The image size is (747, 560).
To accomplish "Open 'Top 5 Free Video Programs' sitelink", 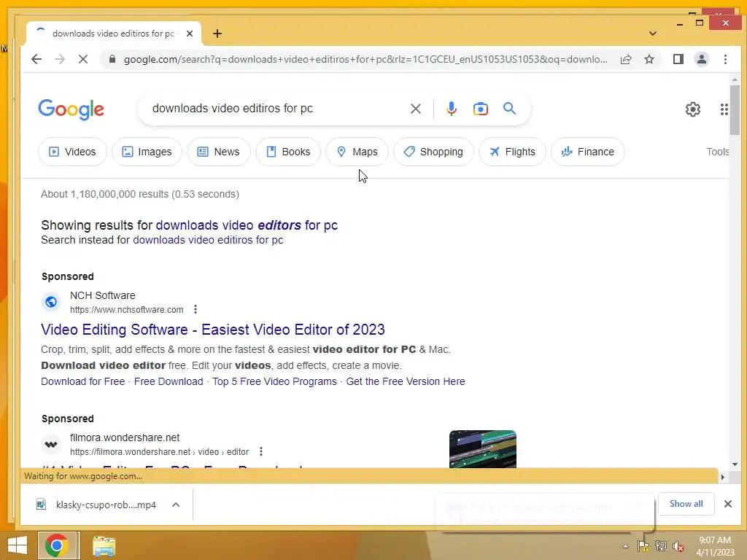I will point(274,381).
